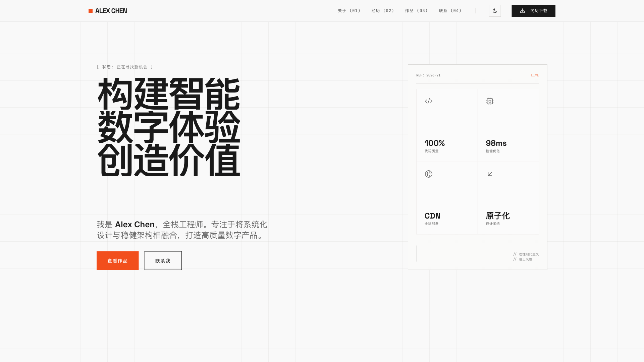Expand the 关于（01）section
This screenshot has width=644, height=362.
pos(349,10)
